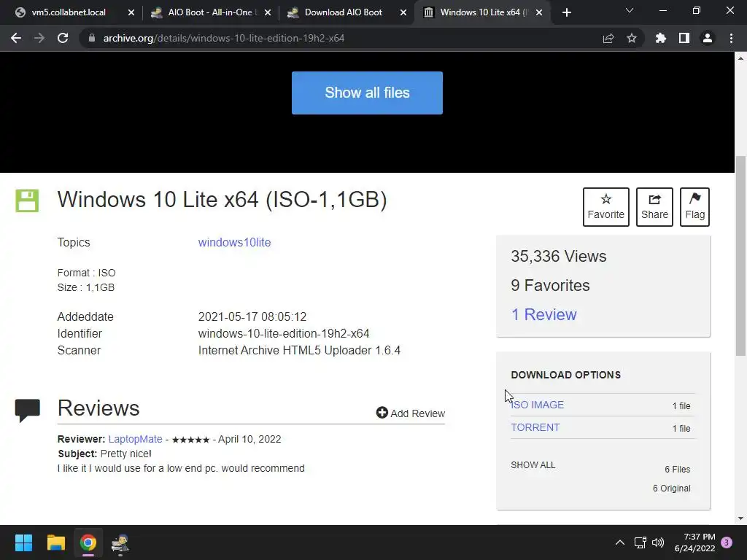The image size is (747, 560).
Task: Close the AIO Boot - All-in-One tab
Action: 267,13
